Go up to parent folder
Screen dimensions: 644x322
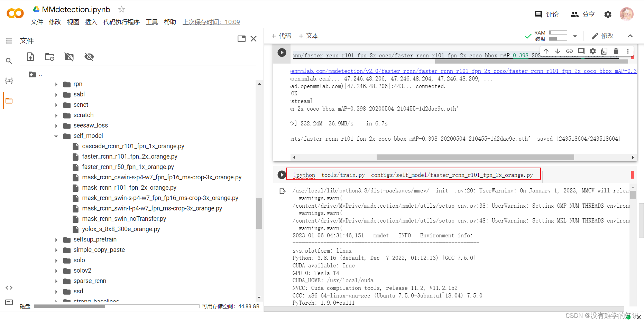33,74
